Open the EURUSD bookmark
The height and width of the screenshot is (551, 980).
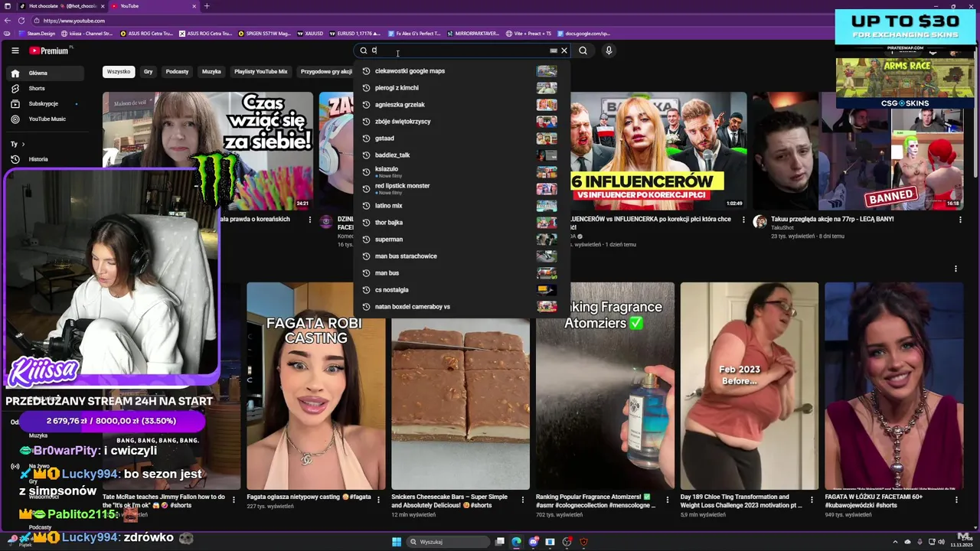click(355, 34)
